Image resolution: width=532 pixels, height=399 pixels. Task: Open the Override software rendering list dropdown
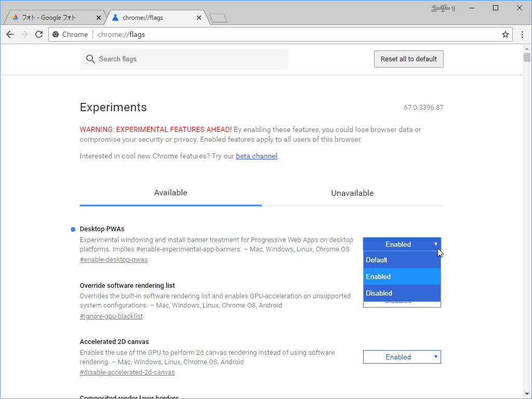point(402,303)
